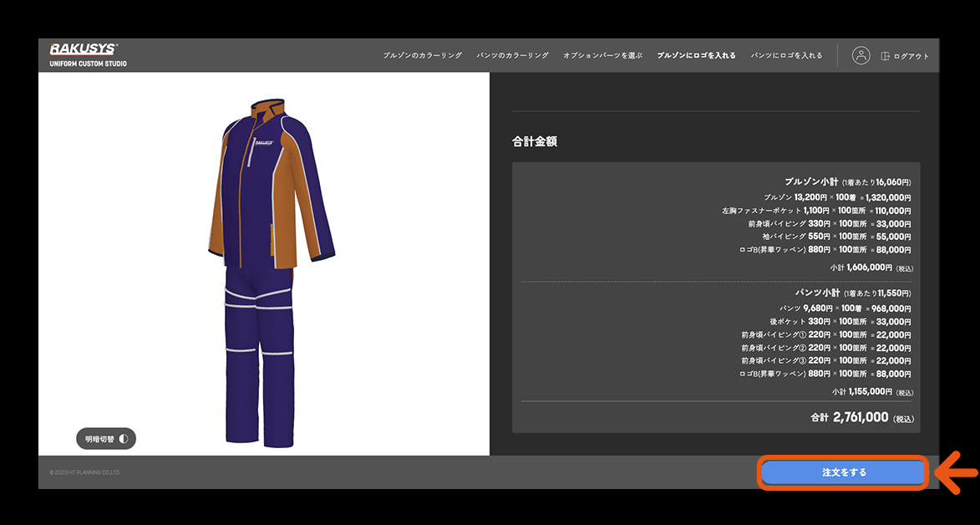Viewport: 980px width, 525px height.
Task: Click the パンツ小計 heading line
Action: [x=851, y=293]
